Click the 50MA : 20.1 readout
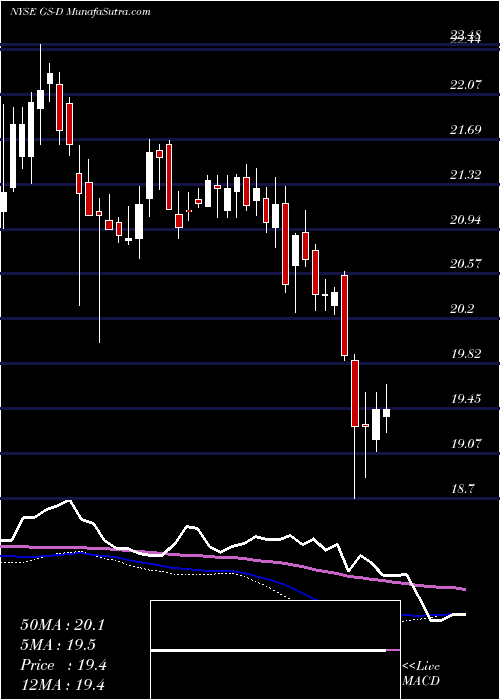The width and height of the screenshot is (500, 700). tap(63, 625)
